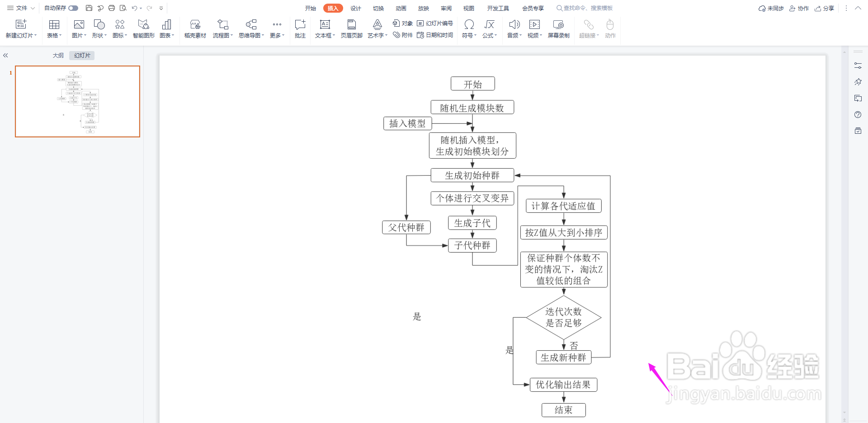Viewport: 868px width, 423px height.
Task: Open the Shapes (形状) icon
Action: 99,24
